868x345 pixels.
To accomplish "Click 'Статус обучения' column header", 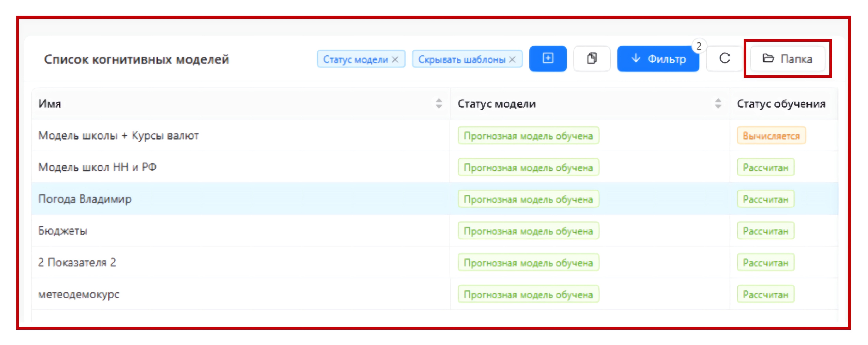I will 781,104.
